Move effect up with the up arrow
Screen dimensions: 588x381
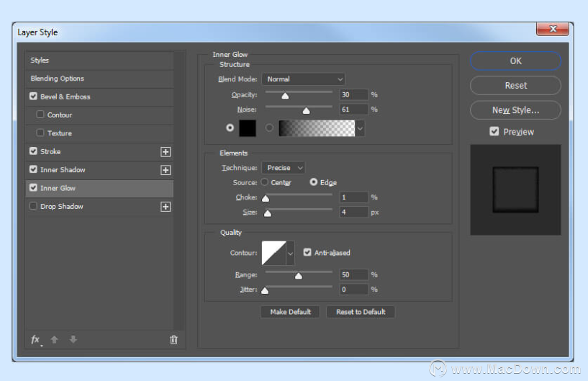[55, 340]
